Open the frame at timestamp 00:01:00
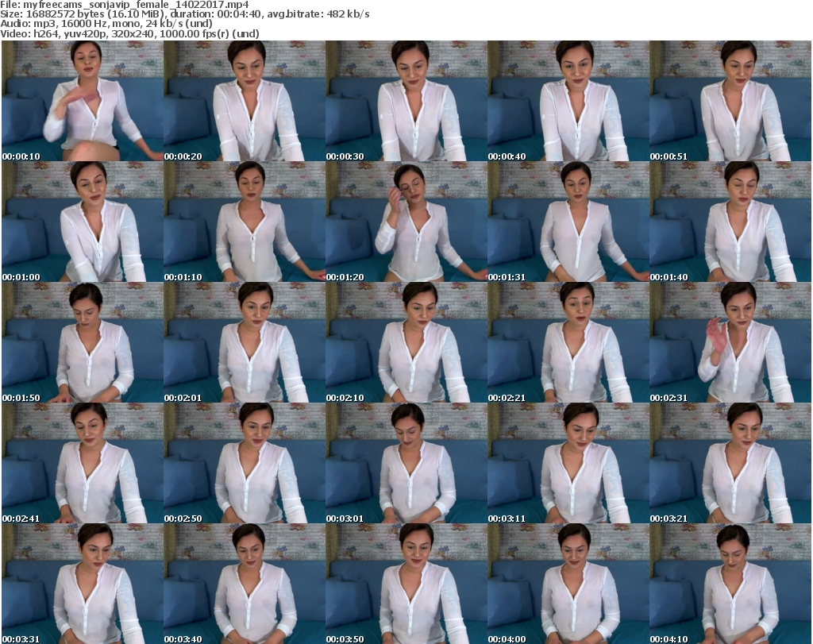The height and width of the screenshot is (644, 813). point(83,222)
